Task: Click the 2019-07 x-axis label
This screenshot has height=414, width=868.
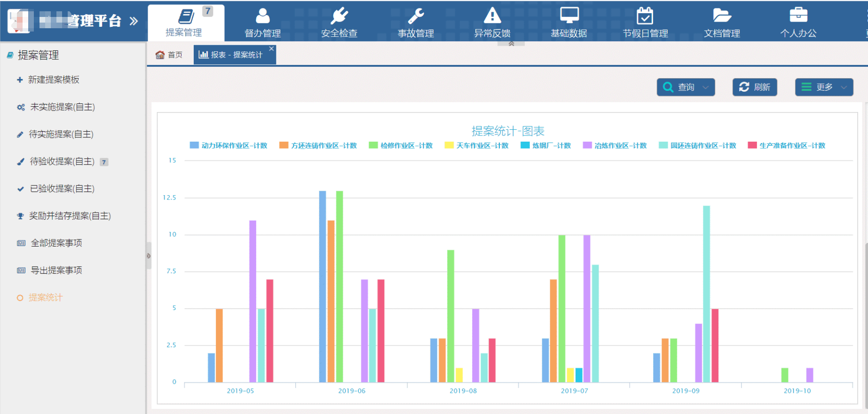Action: (574, 391)
